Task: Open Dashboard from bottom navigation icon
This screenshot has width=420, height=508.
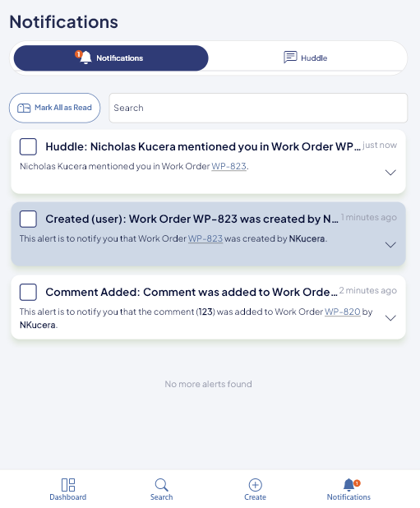Action: pyautogui.click(x=68, y=485)
